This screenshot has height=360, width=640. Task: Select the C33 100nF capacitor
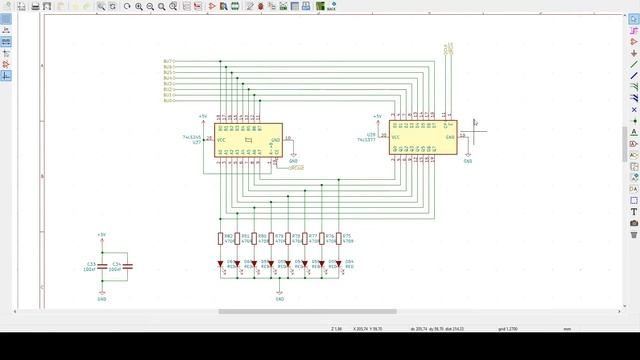[102, 267]
